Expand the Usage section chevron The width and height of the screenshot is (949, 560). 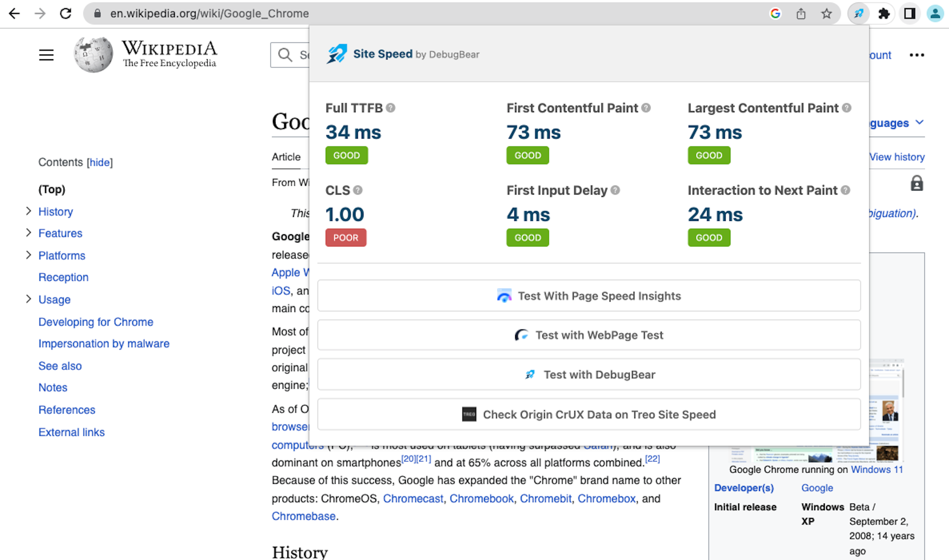28,299
